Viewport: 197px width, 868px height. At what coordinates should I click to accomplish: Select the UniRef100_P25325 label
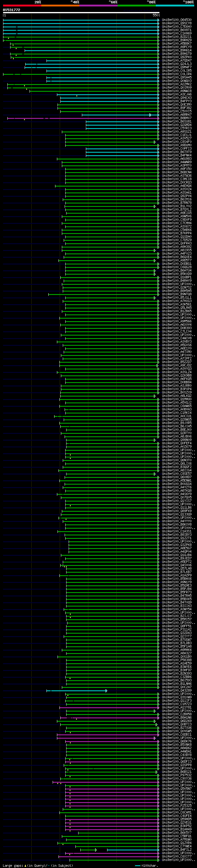177,806
